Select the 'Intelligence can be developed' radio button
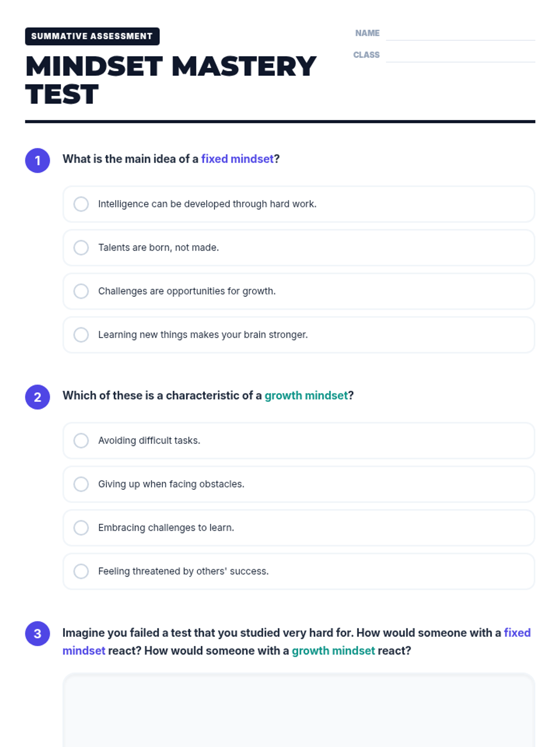This screenshot has width=560, height=747. (x=81, y=204)
